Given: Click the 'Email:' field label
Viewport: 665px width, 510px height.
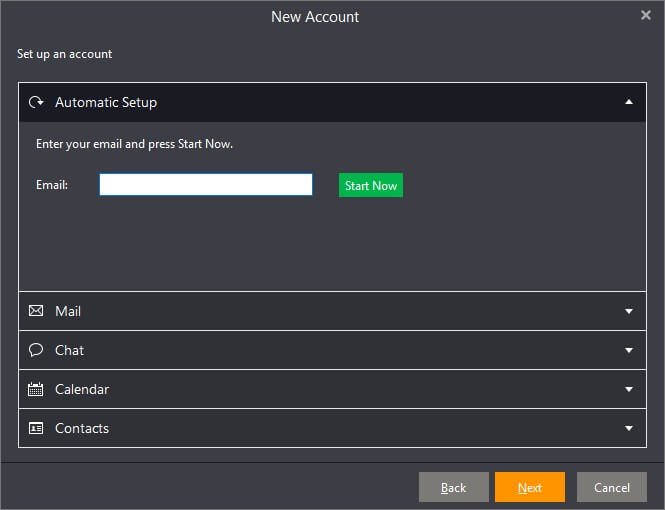Looking at the screenshot, I should click(52, 185).
